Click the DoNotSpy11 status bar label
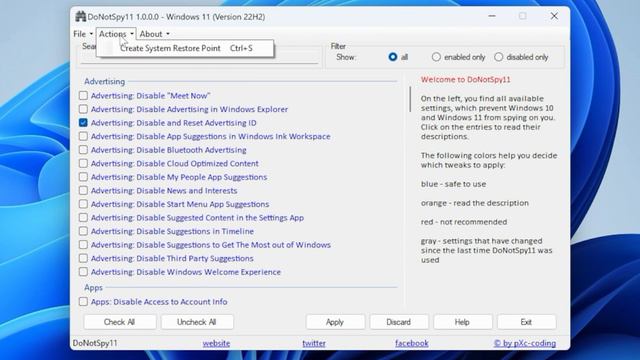The image size is (640, 360). coord(95,343)
